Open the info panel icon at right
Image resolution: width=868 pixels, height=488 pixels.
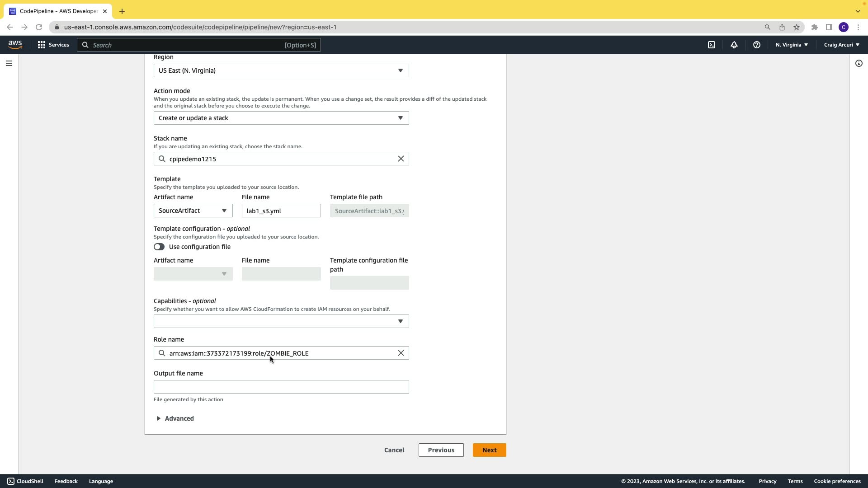click(859, 63)
